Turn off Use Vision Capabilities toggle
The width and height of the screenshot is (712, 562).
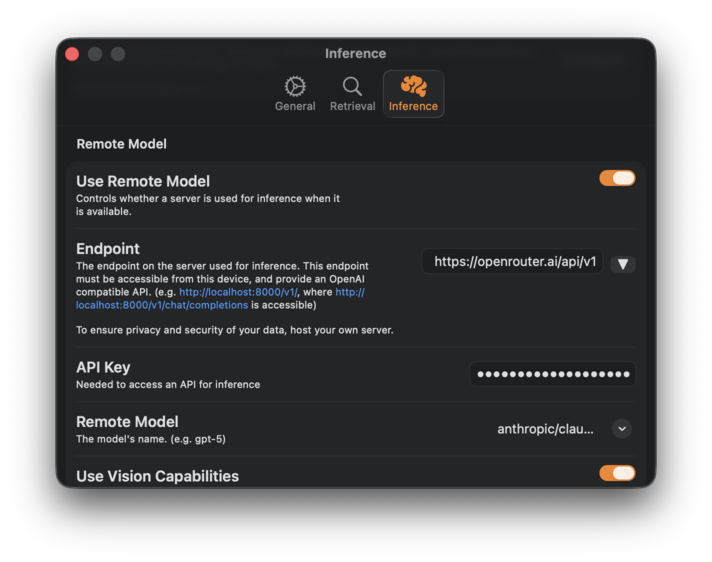[617, 473]
